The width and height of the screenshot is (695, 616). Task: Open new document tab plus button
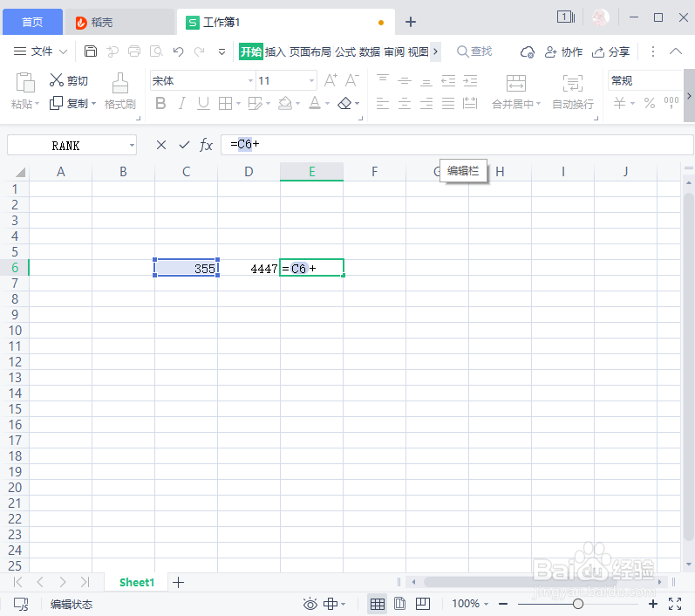point(411,22)
